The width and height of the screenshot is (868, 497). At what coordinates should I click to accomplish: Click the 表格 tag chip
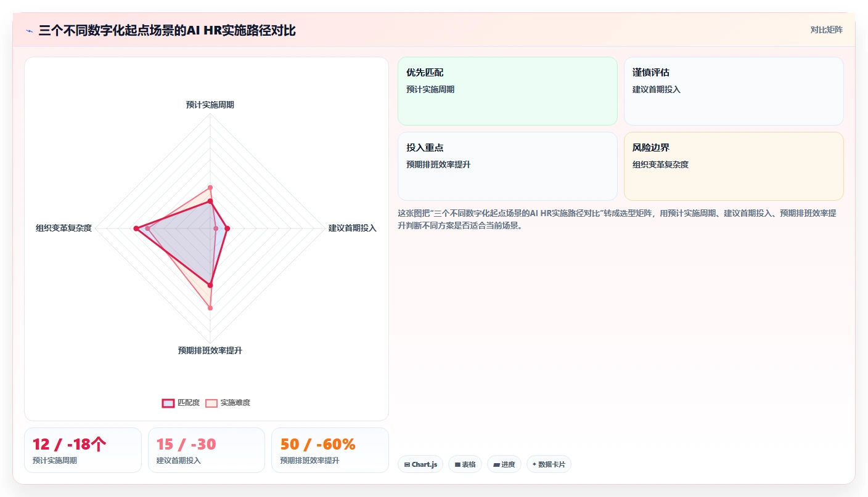pyautogui.click(x=465, y=464)
